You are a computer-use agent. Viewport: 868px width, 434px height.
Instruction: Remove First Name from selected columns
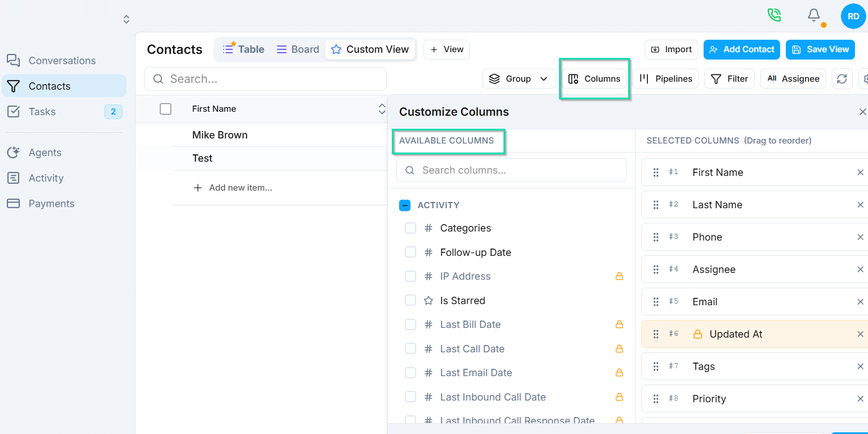pos(860,172)
